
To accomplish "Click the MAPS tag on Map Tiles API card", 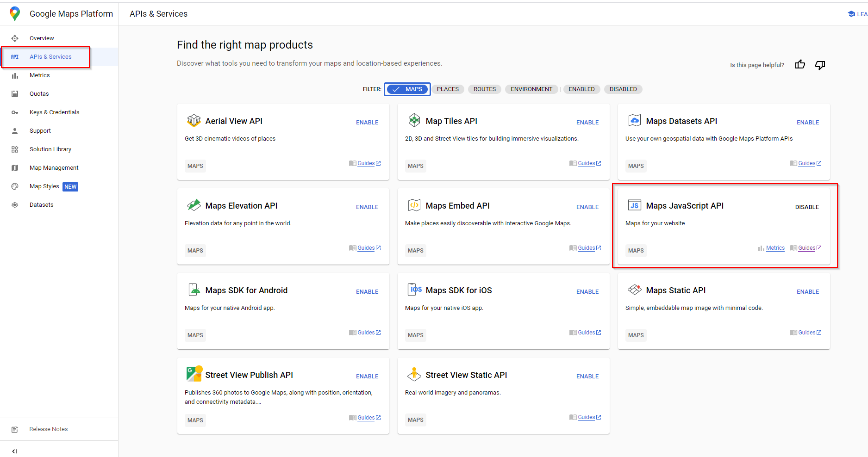I will 415,166.
